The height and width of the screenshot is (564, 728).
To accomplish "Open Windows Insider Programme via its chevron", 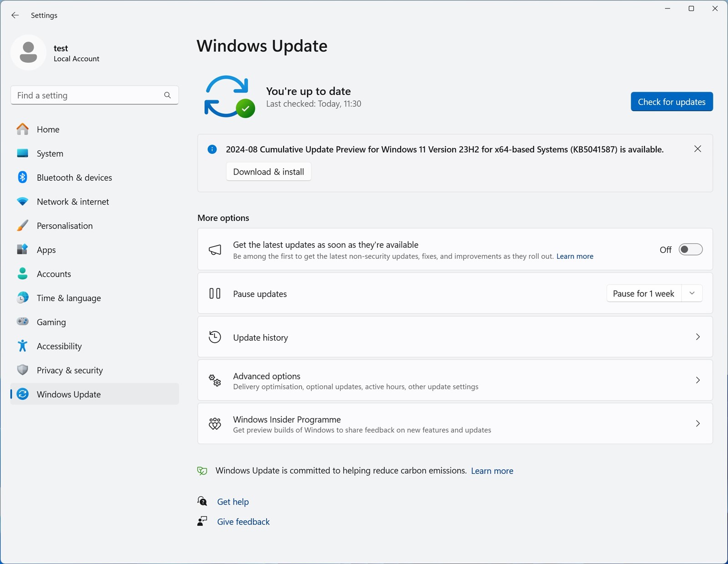I will click(698, 424).
